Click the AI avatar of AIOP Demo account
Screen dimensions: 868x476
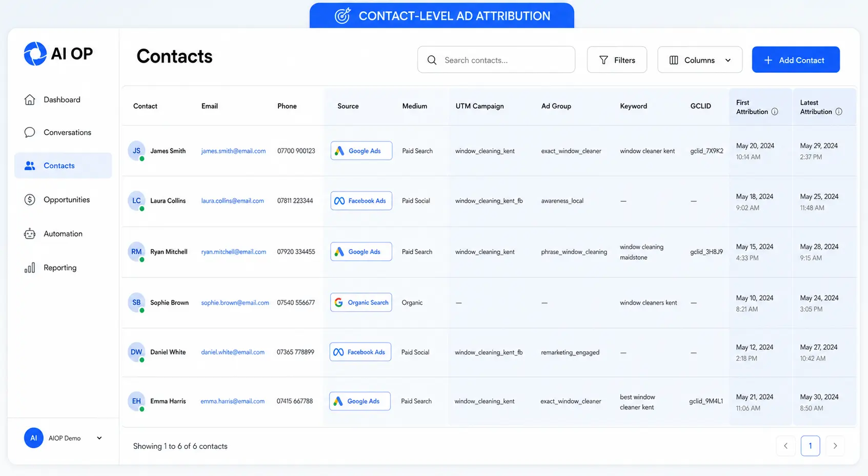click(33, 438)
